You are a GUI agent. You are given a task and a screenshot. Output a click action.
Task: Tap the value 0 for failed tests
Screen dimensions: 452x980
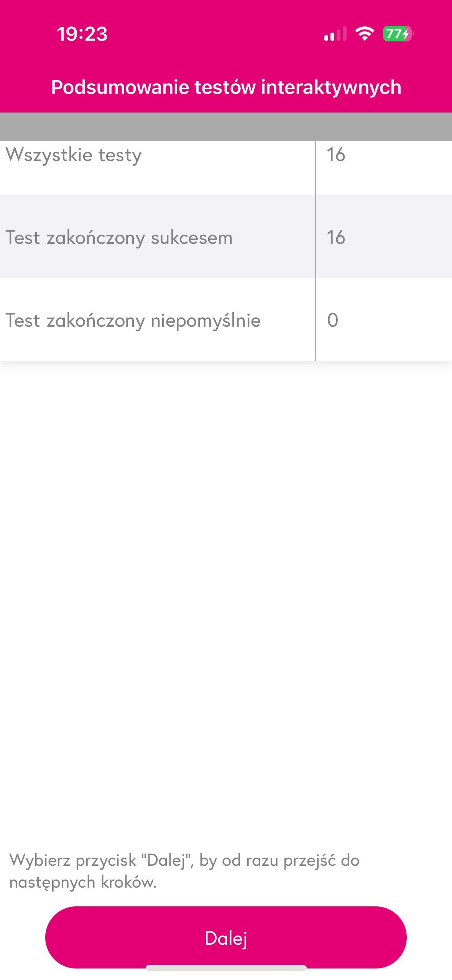coord(333,320)
